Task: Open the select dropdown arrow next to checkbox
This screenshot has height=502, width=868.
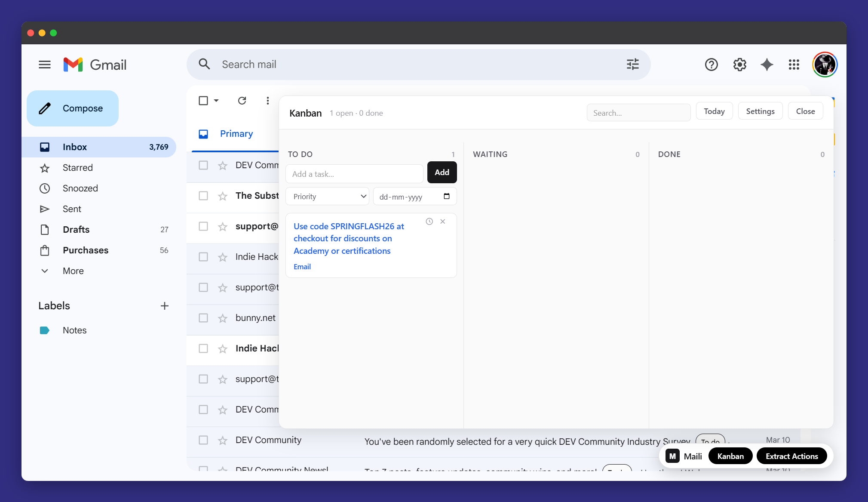Action: 215,100
